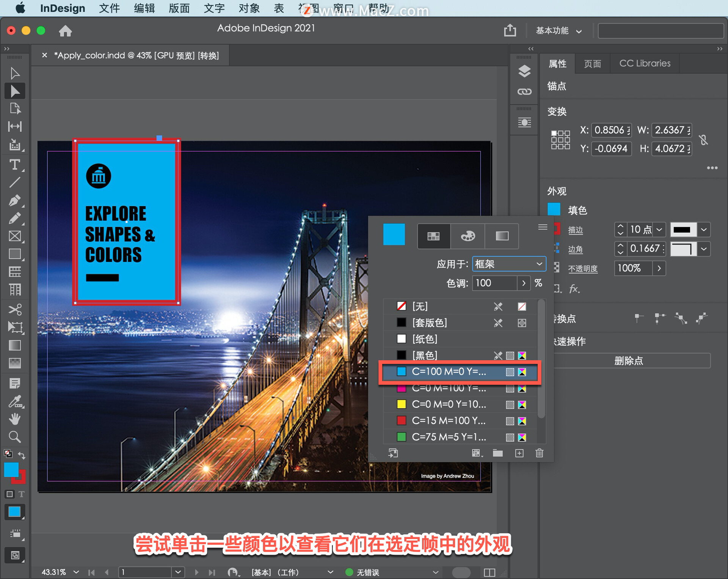Switch to the color mixer palette tab
Screen dimensions: 728x579
pos(468,236)
